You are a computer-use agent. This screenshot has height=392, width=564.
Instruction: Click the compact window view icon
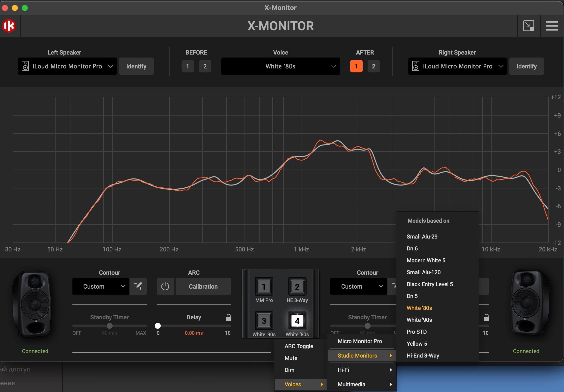529,26
